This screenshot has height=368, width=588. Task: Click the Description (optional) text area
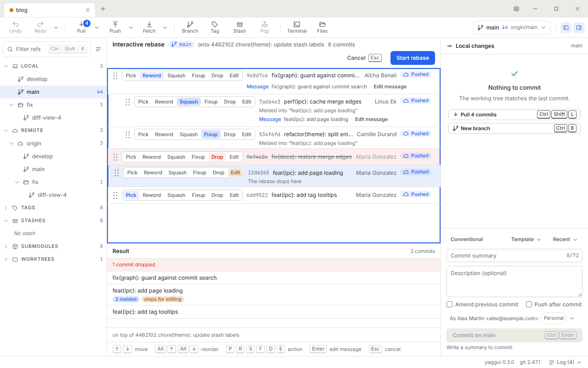pos(514,282)
